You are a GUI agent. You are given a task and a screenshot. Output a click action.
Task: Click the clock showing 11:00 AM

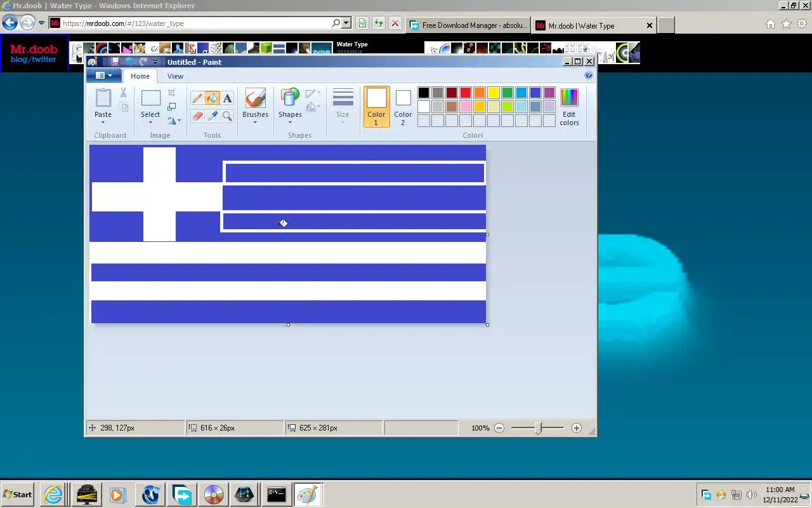tap(780, 490)
